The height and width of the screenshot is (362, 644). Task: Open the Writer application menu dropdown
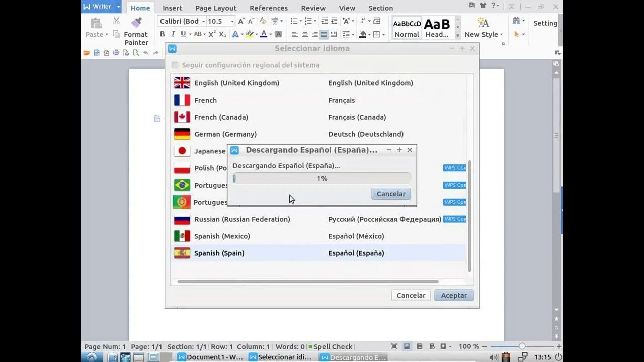[x=119, y=7]
